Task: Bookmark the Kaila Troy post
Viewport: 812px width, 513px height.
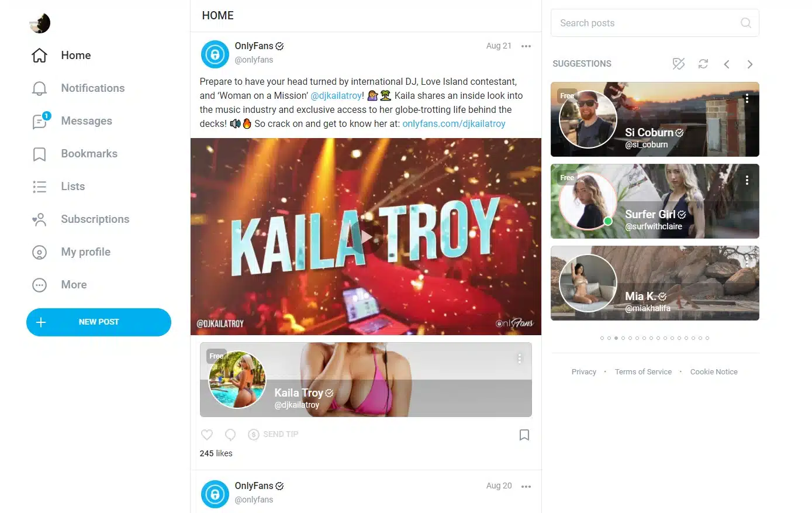Action: point(524,435)
